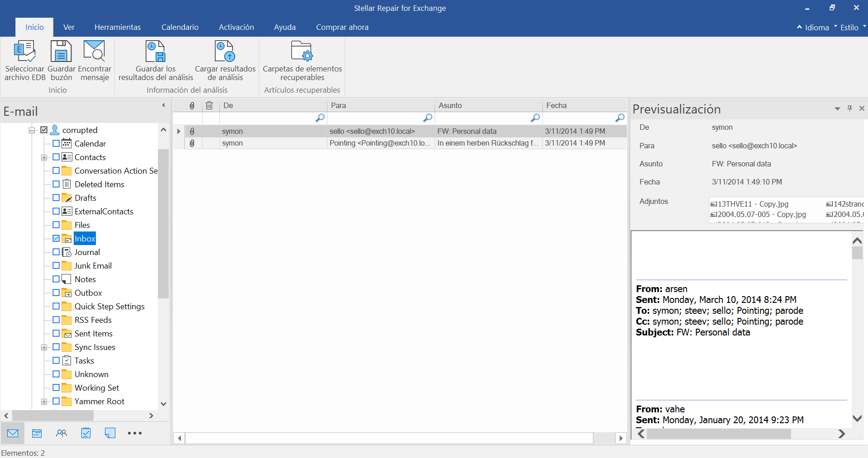Click preview body scroll down arrow

[857, 418]
